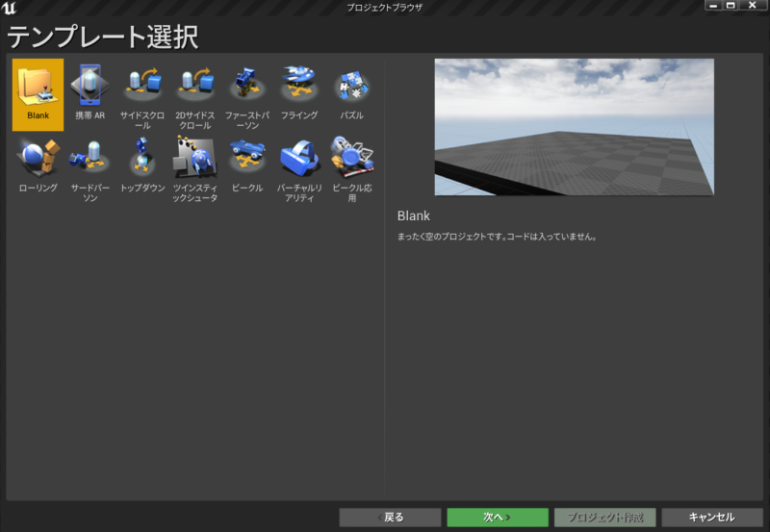Select the ファーストパーソン template

(x=247, y=94)
